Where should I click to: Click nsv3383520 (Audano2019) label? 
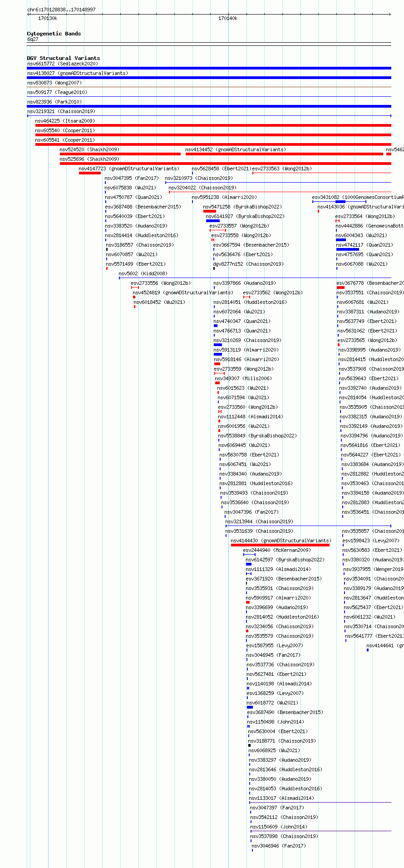(136, 226)
